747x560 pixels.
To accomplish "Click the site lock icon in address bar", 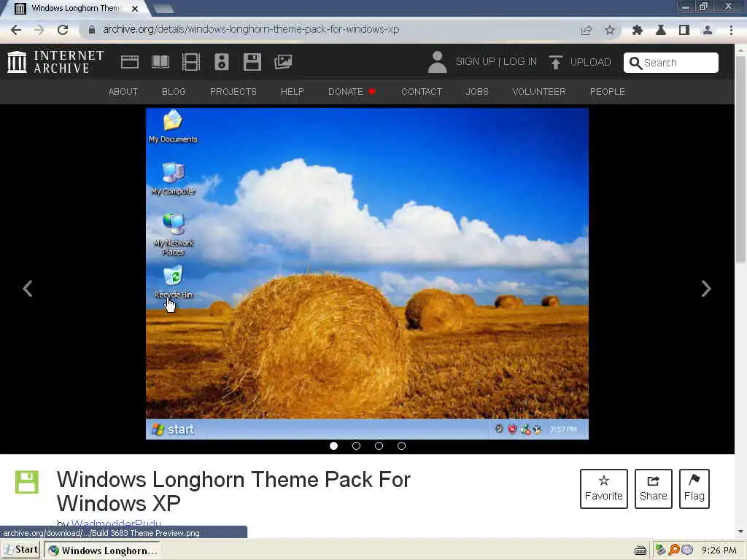I will (x=92, y=29).
